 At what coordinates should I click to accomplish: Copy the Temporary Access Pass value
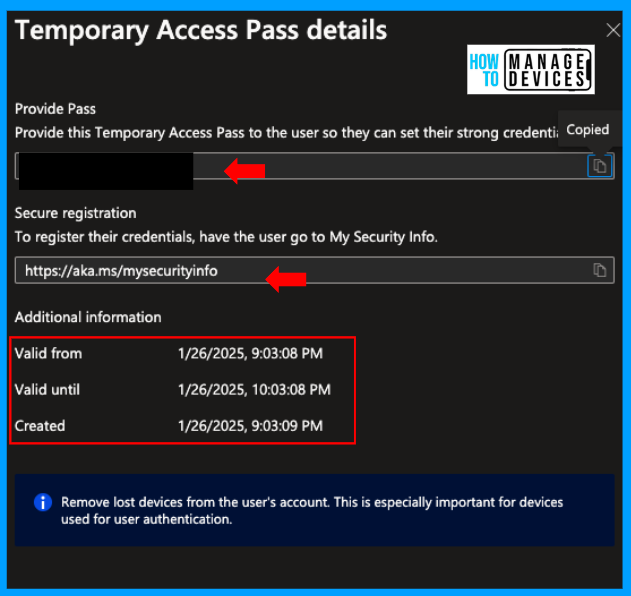pos(600,165)
